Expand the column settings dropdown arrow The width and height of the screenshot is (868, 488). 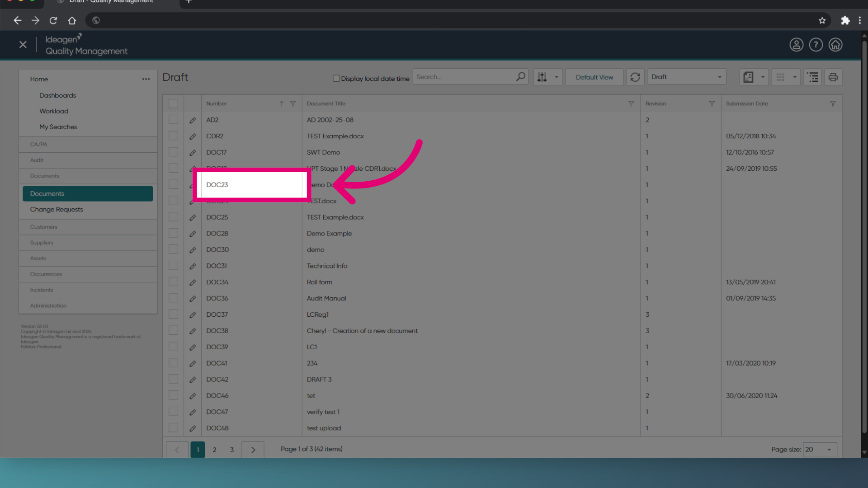pos(557,77)
